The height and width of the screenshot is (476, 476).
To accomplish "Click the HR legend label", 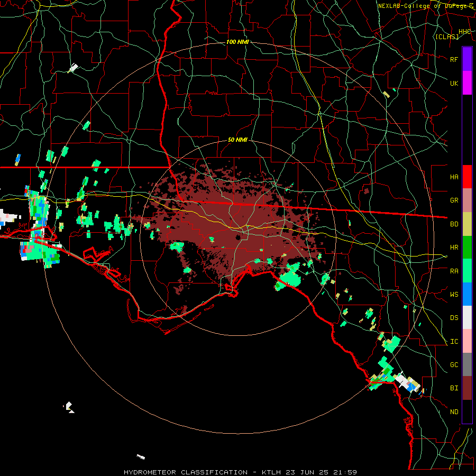I will [454, 247].
